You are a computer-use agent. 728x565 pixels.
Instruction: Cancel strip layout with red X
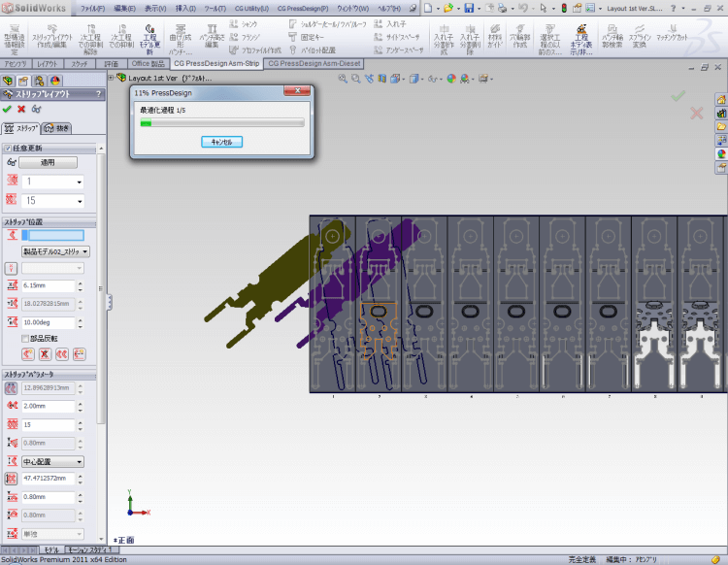click(x=21, y=109)
